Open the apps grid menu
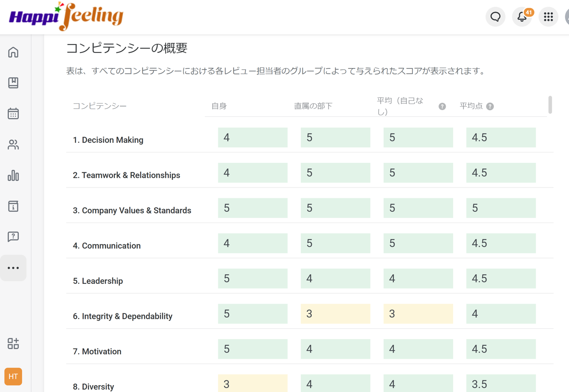 pyautogui.click(x=548, y=17)
